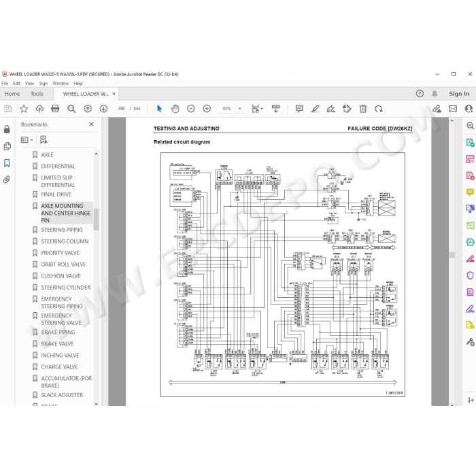View notifications bell

435,94
